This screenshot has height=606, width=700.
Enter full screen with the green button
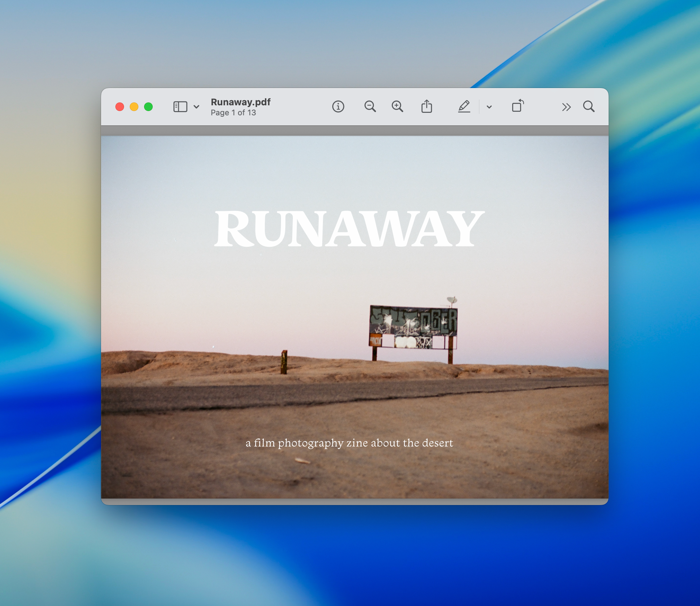pyautogui.click(x=148, y=106)
